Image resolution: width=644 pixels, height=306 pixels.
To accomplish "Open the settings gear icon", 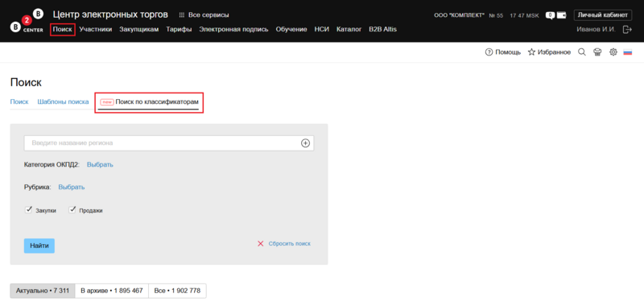I will pos(613,52).
